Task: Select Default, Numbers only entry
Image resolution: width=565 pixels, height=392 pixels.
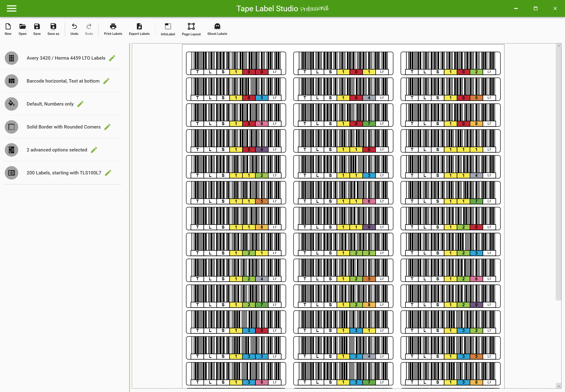Action: click(50, 104)
